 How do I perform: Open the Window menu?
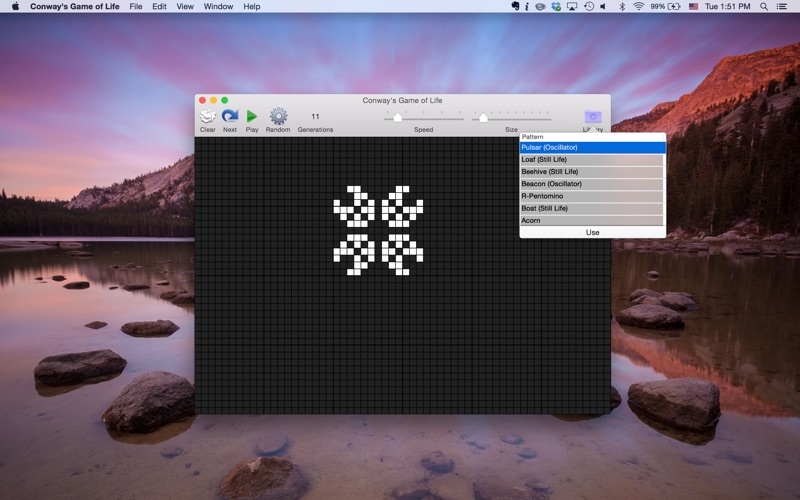(218, 6)
